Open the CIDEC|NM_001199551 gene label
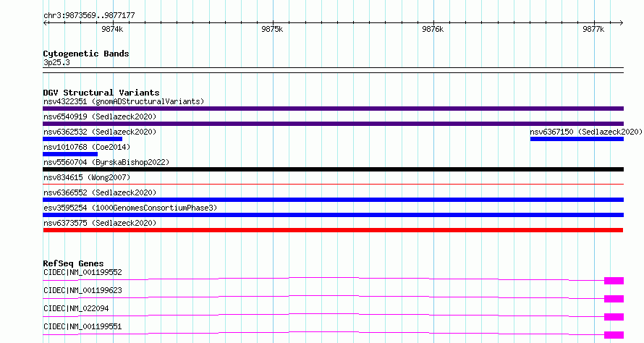 (x=82, y=326)
